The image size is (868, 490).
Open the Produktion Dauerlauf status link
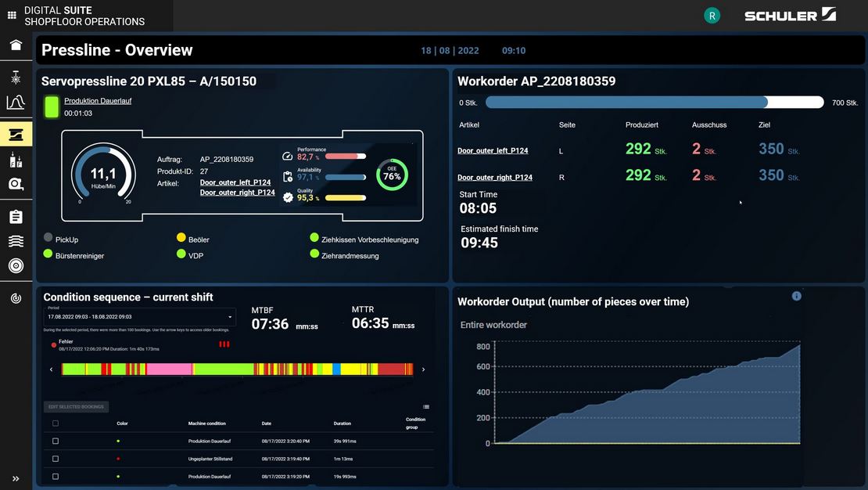coord(98,101)
